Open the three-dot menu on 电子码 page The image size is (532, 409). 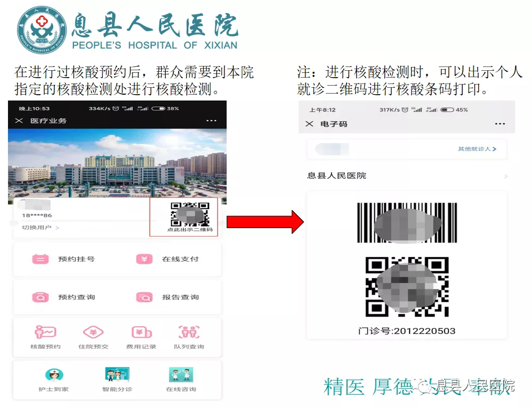coord(500,124)
